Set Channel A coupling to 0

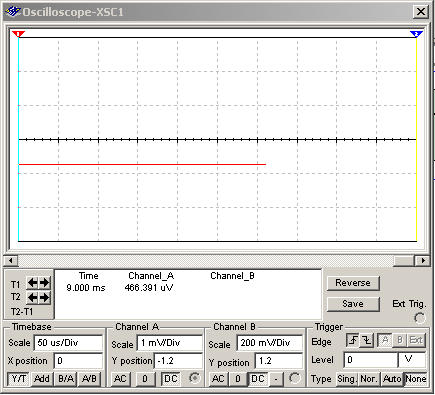coord(145,379)
